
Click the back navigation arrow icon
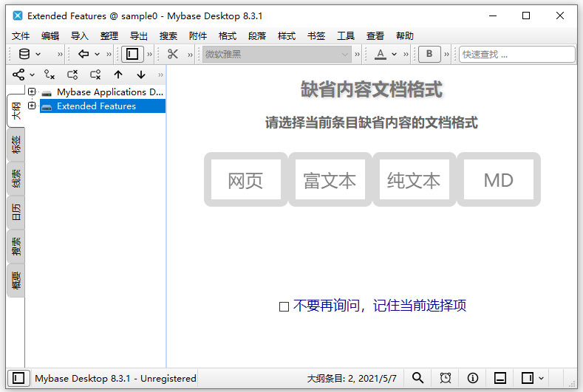pos(83,54)
